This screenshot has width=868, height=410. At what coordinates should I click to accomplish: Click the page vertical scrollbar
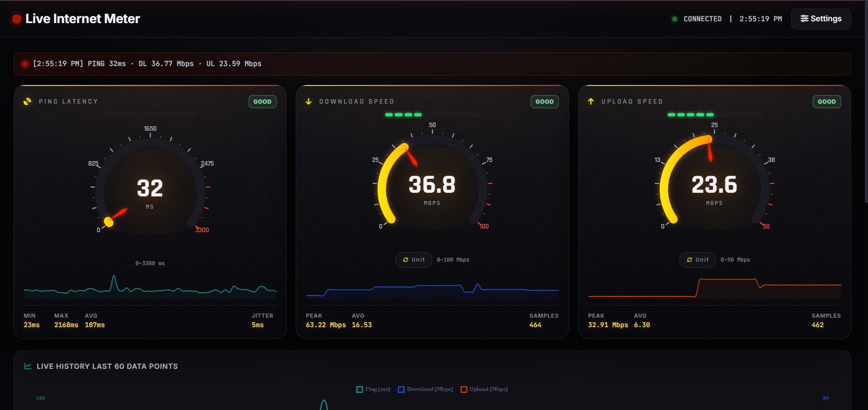coord(866,102)
